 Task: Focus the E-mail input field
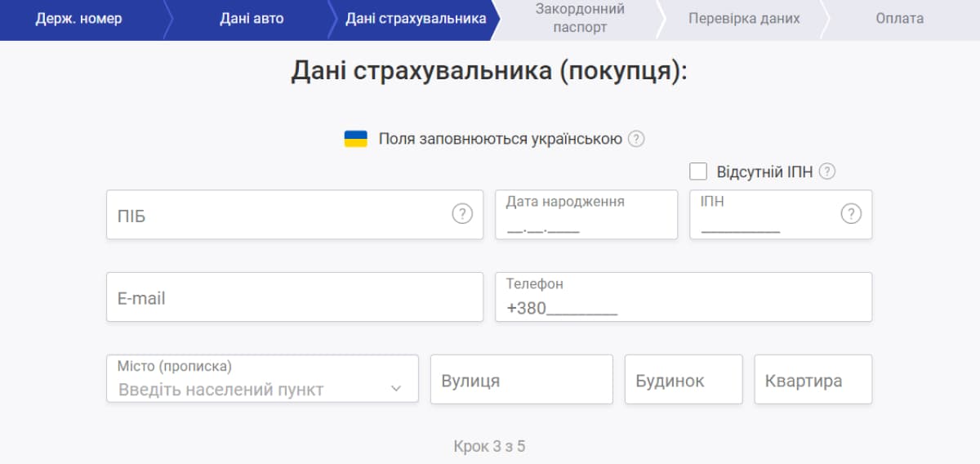pos(295,297)
